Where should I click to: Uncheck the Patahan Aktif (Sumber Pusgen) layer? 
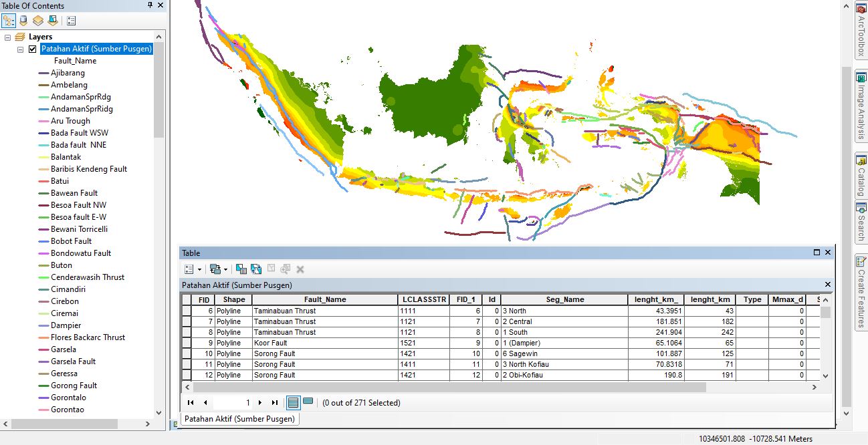[31, 48]
